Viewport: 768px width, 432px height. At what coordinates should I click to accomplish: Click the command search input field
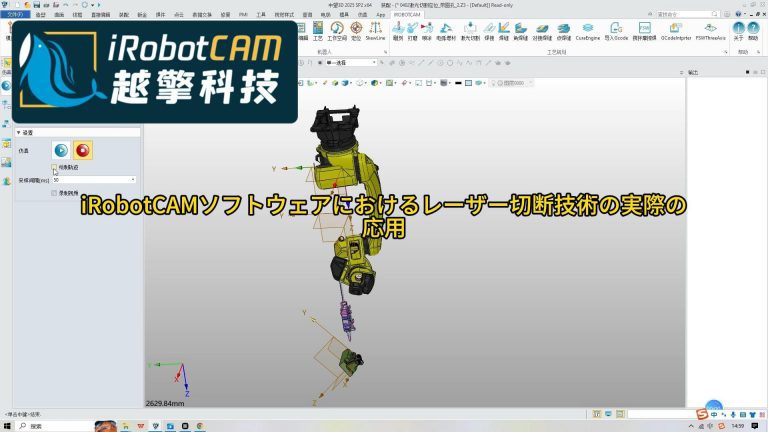pos(687,14)
